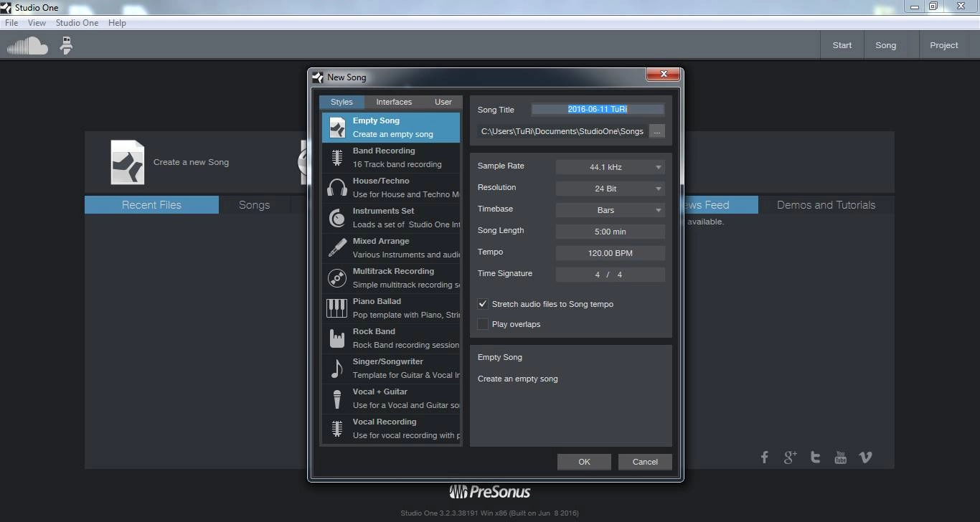980x522 pixels.
Task: Switch to the Song page button
Action: click(886, 45)
